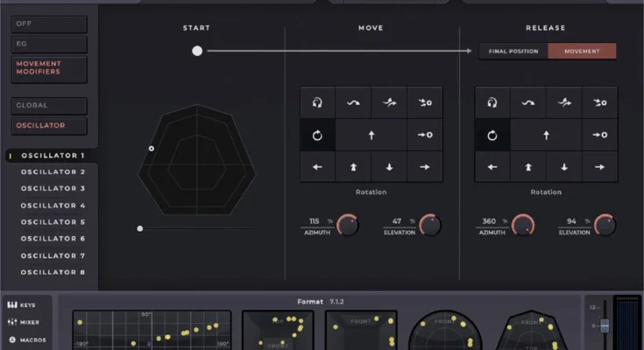The image size is (644, 350).
Task: Switch the Release mode to Final Position
Action: [x=513, y=51]
